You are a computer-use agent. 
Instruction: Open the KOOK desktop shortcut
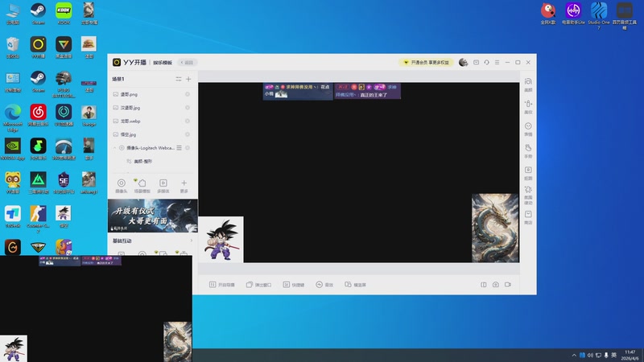(x=64, y=14)
